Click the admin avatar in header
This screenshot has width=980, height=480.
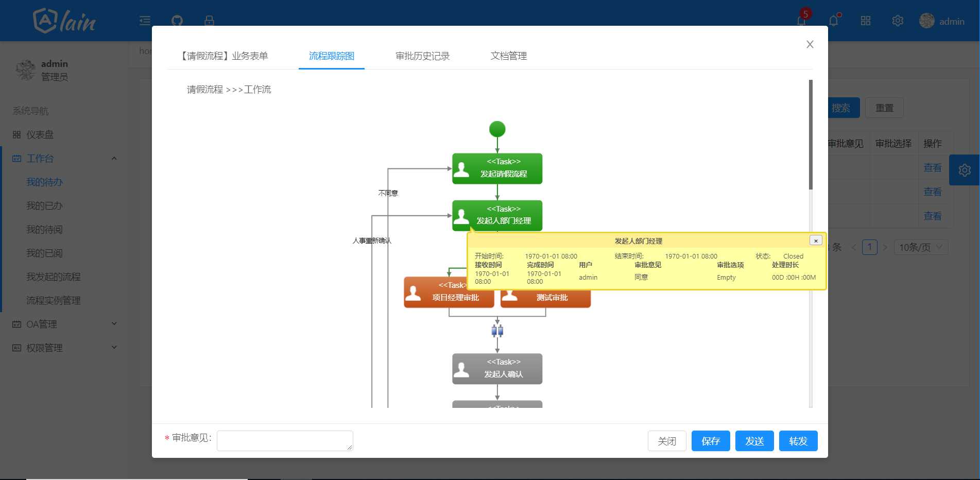[x=927, y=21]
